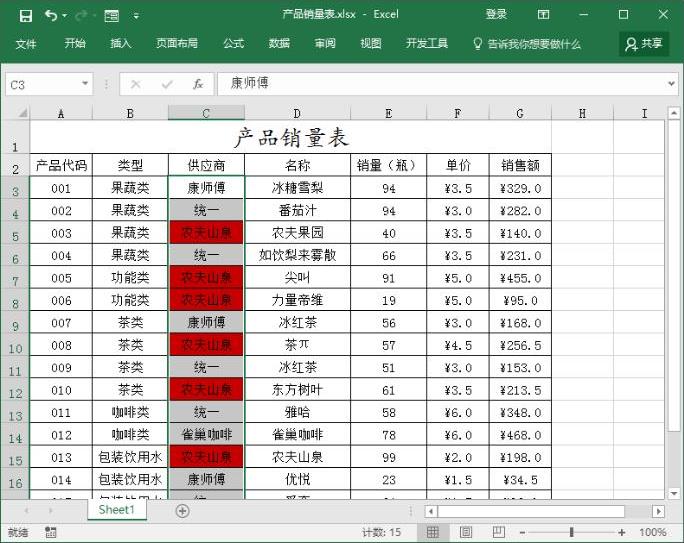Click the 告诉我你想要做什么 search box
The height and width of the screenshot is (543, 684).
527,44
